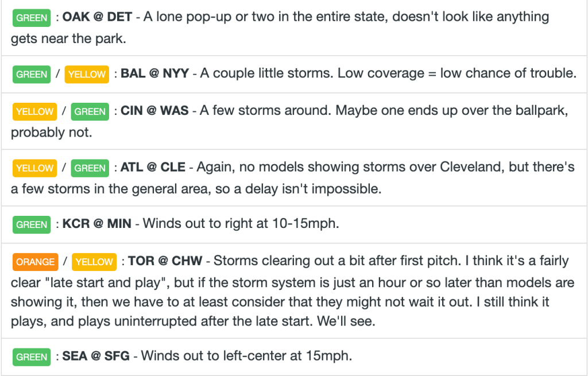Click the "Winds out to left-center at 15mph" text
The image size is (588, 376).
246,356
